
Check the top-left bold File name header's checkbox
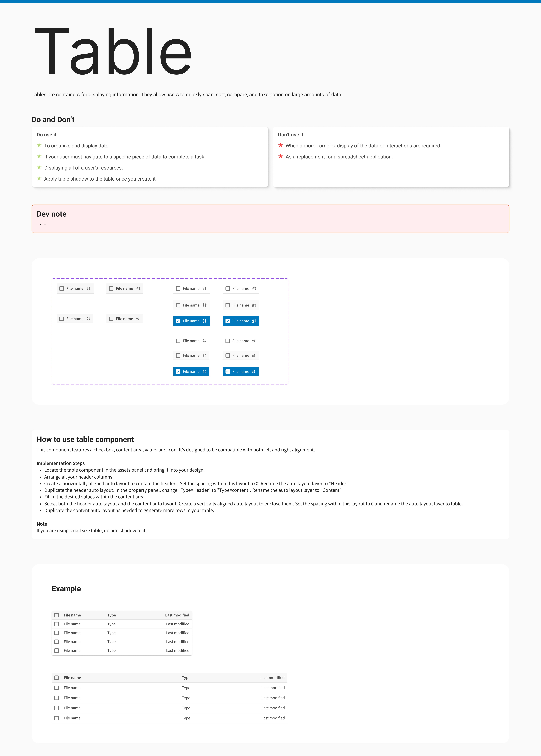[x=62, y=289]
